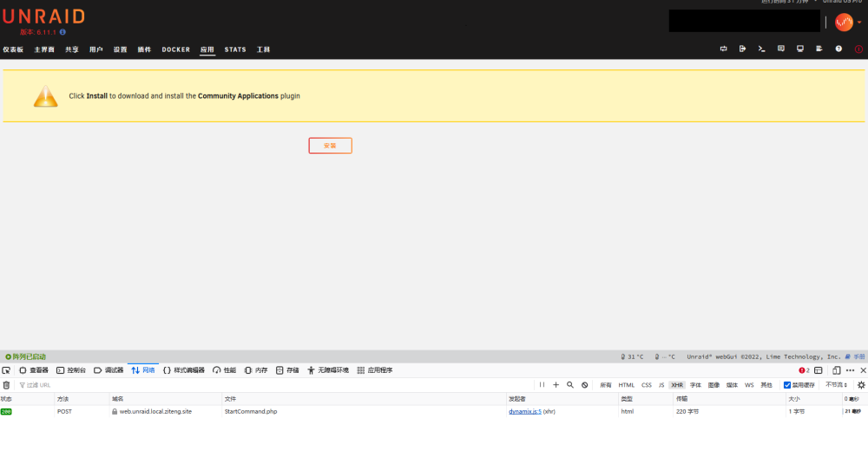The width and height of the screenshot is (868, 451).
Task: Open the dynamix.js:5 initiator link
Action: 525,412
